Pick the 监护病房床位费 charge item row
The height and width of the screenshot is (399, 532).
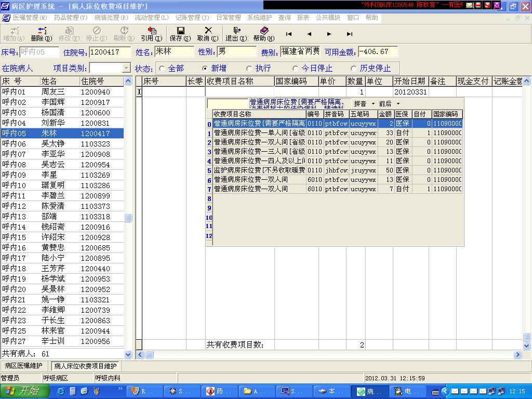click(259, 170)
